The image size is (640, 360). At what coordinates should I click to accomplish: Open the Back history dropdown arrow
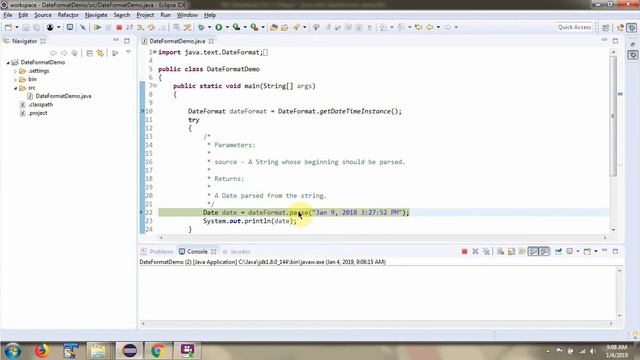pos(438,27)
